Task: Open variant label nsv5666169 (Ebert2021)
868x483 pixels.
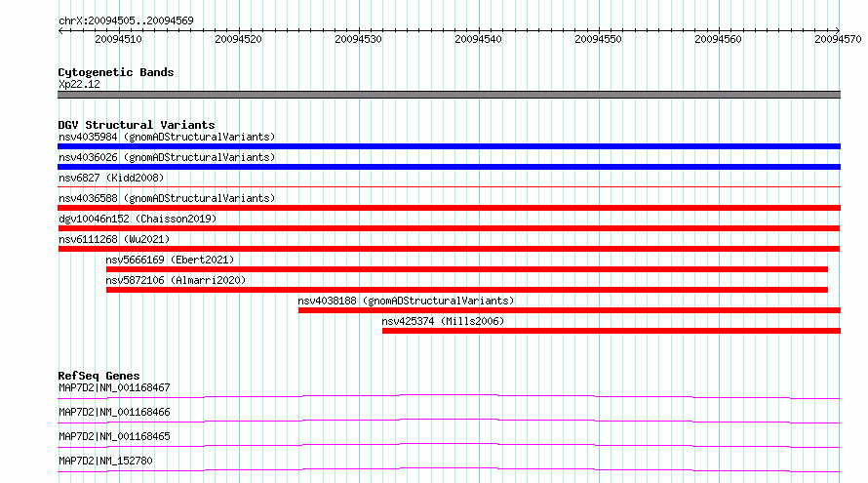Action: (170, 260)
